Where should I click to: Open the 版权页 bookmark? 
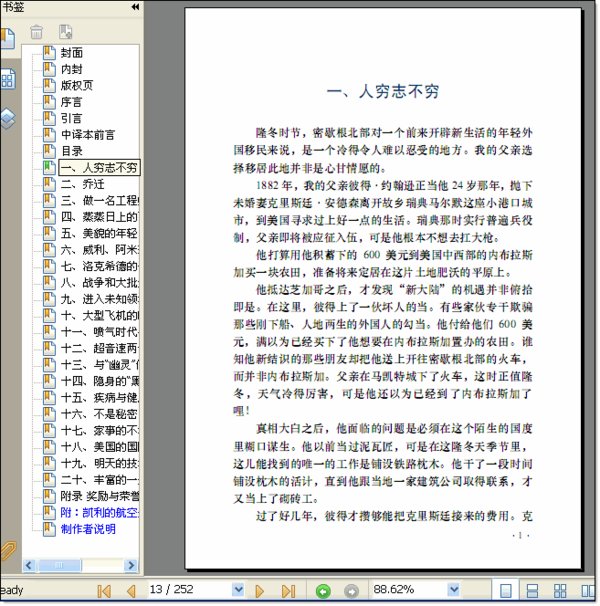click(77, 85)
